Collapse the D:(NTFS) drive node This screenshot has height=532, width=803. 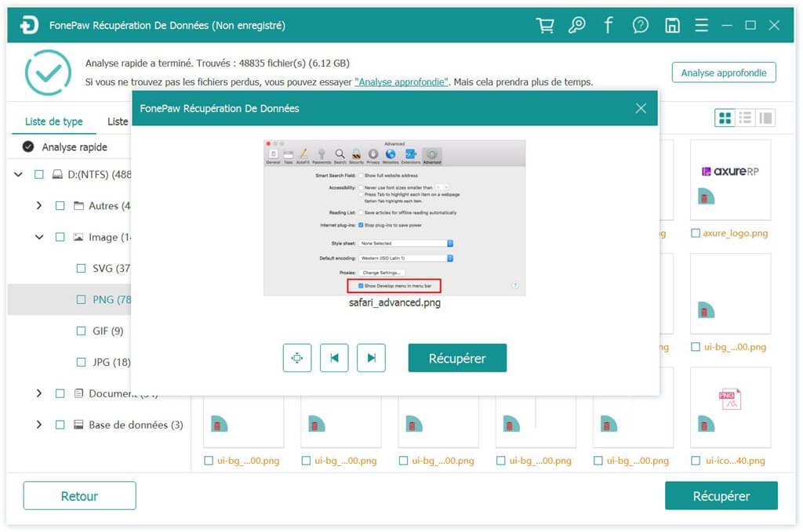click(19, 175)
